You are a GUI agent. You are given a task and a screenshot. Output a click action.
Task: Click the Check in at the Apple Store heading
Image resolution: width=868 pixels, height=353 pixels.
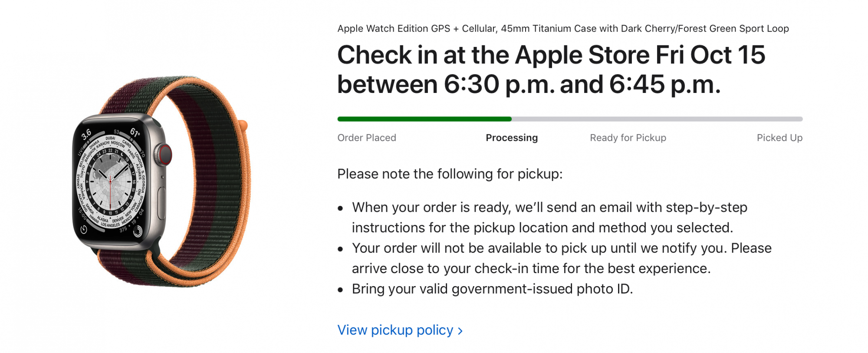[x=551, y=69]
